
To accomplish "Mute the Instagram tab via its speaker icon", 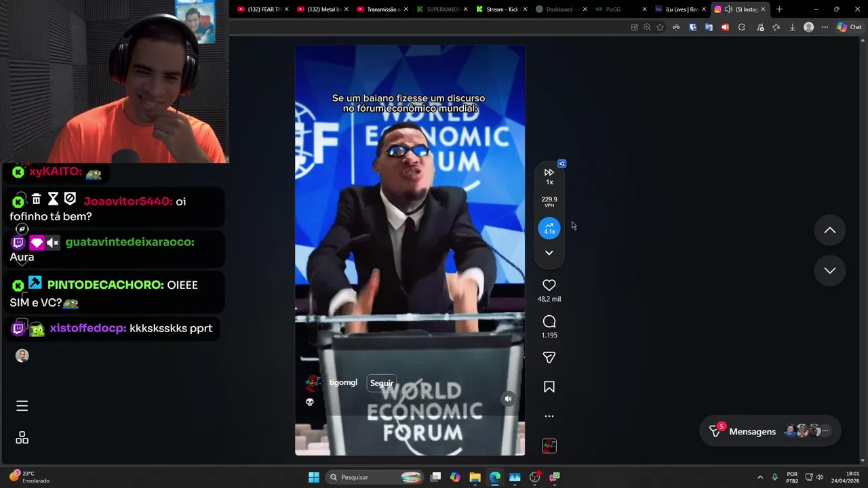I will coord(728,9).
